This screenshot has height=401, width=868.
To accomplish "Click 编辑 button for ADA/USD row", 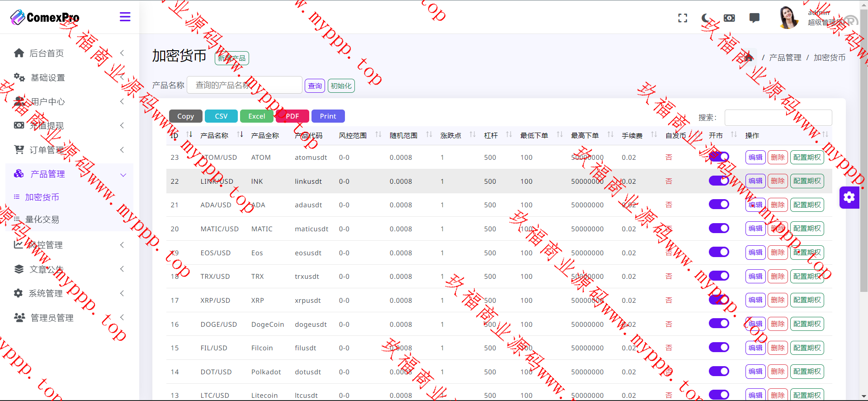I will pyautogui.click(x=755, y=205).
